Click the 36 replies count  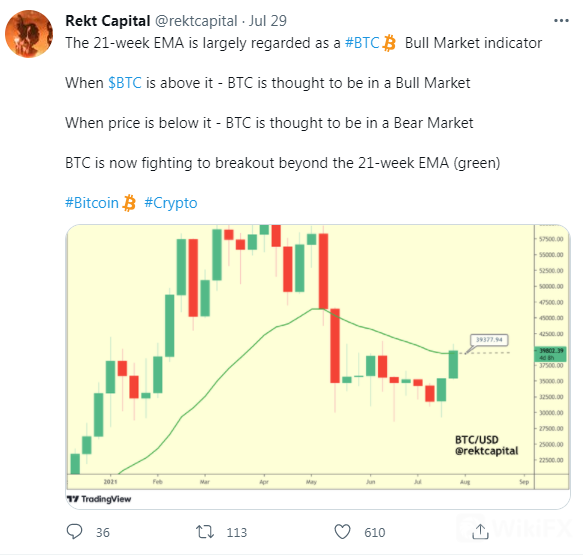tap(103, 532)
